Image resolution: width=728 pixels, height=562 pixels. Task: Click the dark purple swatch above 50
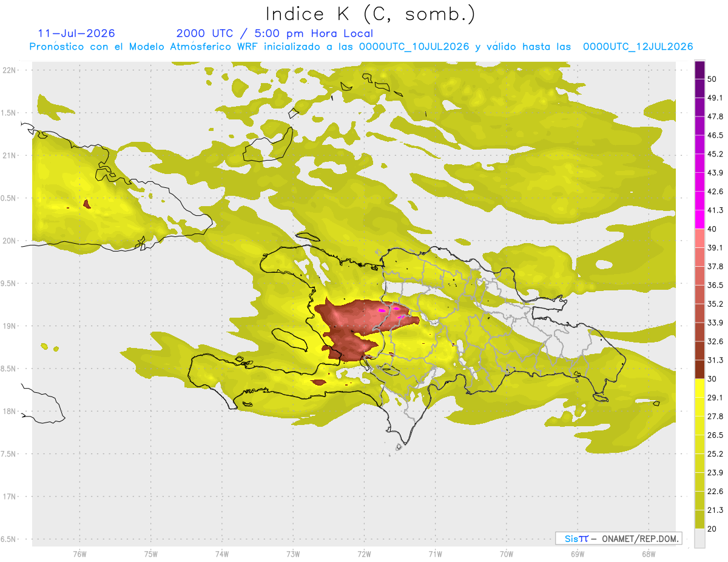[x=699, y=70]
